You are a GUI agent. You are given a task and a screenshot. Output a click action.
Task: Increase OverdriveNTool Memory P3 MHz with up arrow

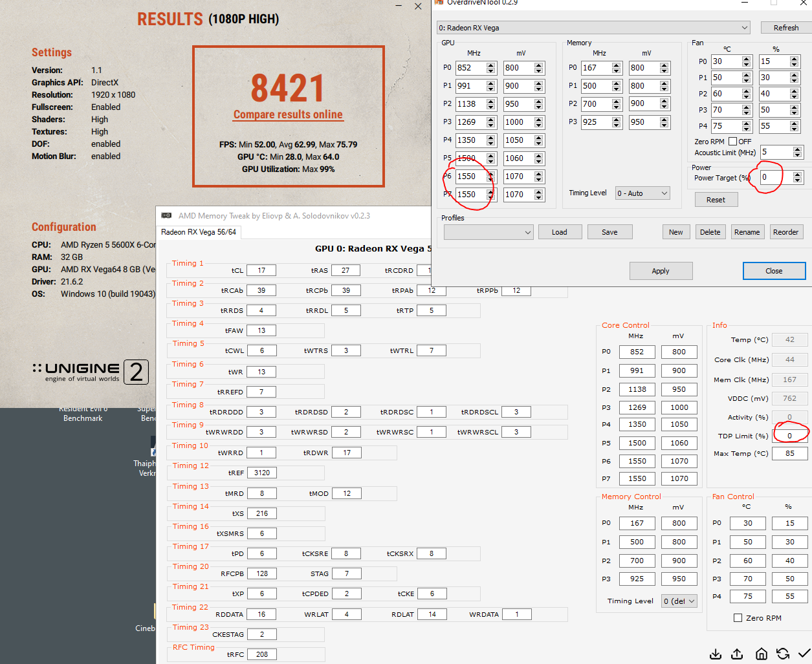tap(617, 119)
